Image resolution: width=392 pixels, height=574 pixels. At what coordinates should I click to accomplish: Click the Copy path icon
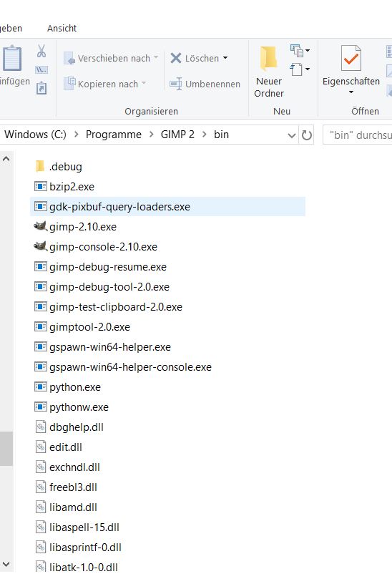(x=41, y=69)
